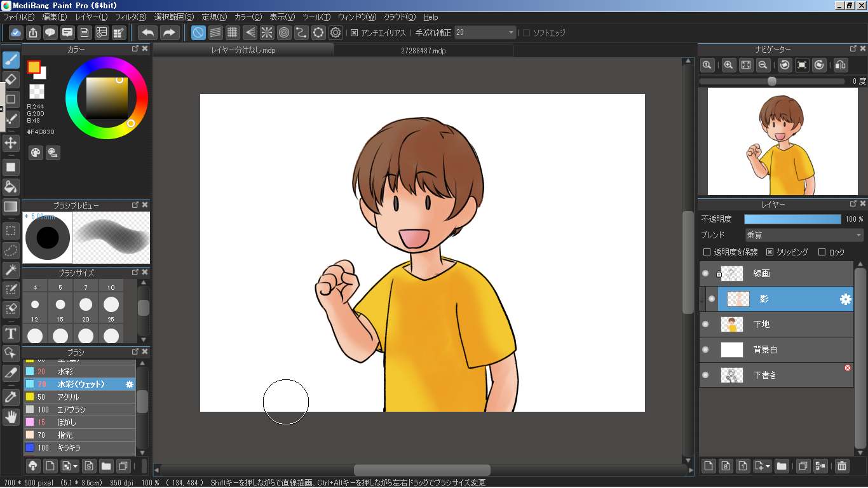The image size is (868, 488).
Task: Click the cloud save icon in toolbar
Action: pyautogui.click(x=16, y=32)
